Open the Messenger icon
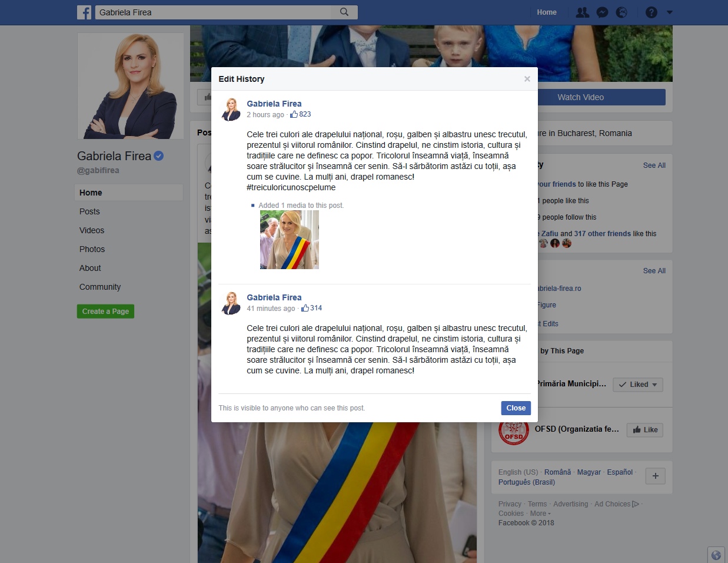The height and width of the screenshot is (563, 728). (x=602, y=12)
